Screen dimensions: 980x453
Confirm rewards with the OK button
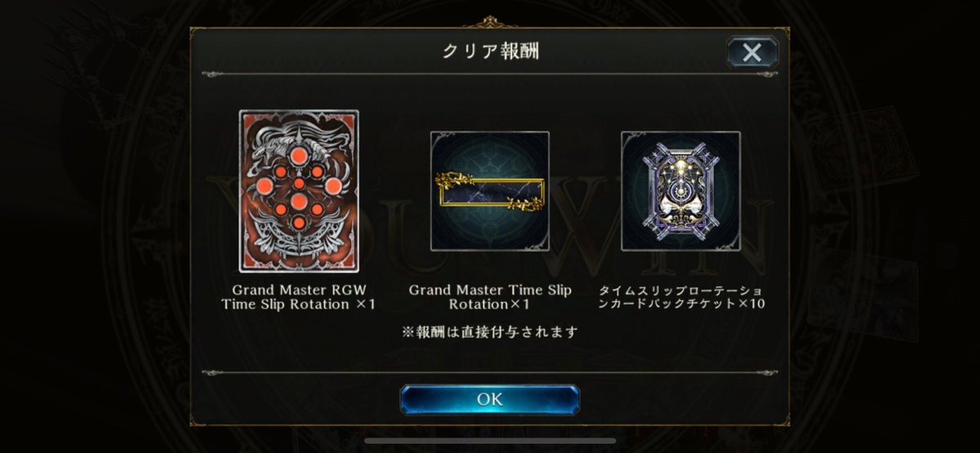tap(490, 400)
